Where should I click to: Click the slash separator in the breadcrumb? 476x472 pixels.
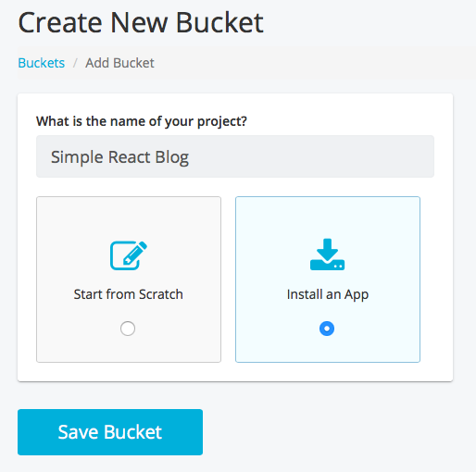tap(75, 63)
